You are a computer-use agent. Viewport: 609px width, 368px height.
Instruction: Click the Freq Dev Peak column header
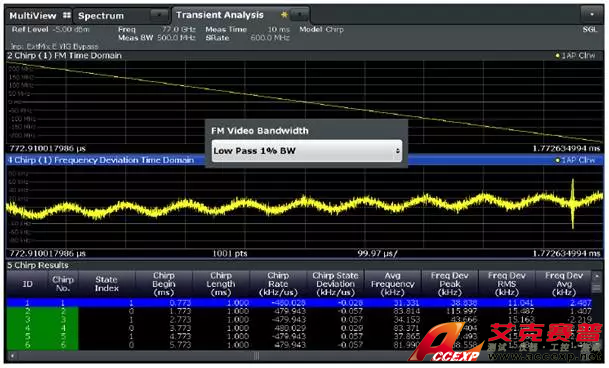tap(449, 284)
